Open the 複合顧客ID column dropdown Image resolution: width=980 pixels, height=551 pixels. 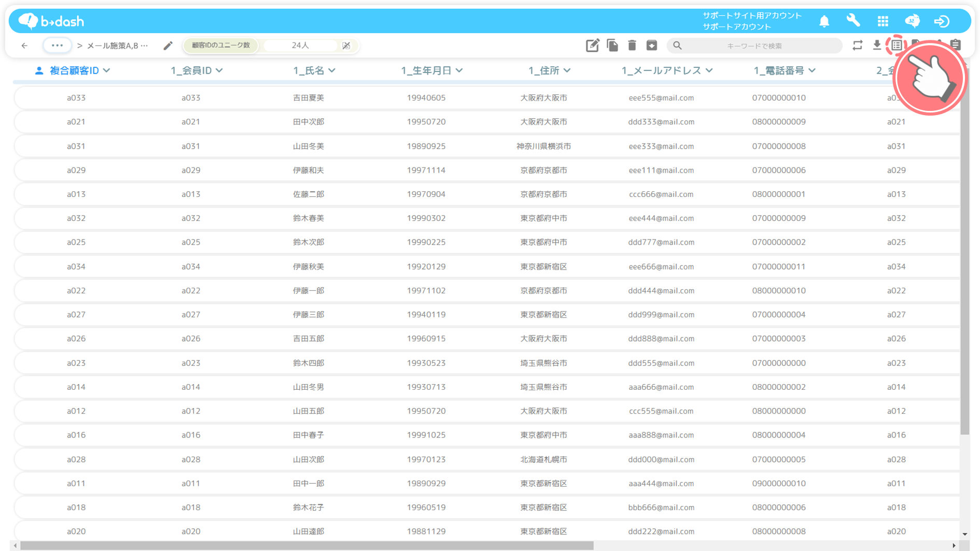pyautogui.click(x=106, y=70)
